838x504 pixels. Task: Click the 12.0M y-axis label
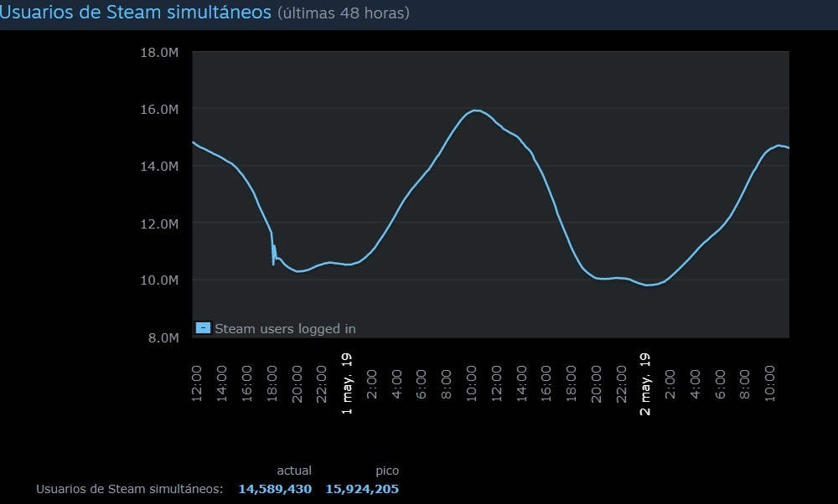[x=159, y=224]
